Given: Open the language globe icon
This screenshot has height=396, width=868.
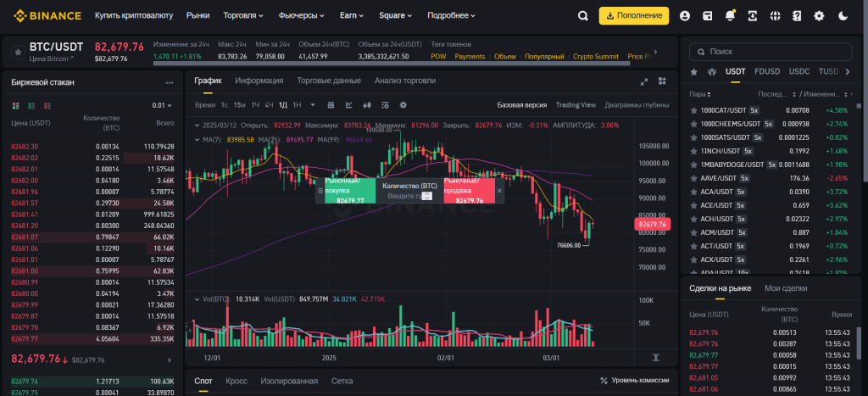Looking at the screenshot, I should pos(775,16).
